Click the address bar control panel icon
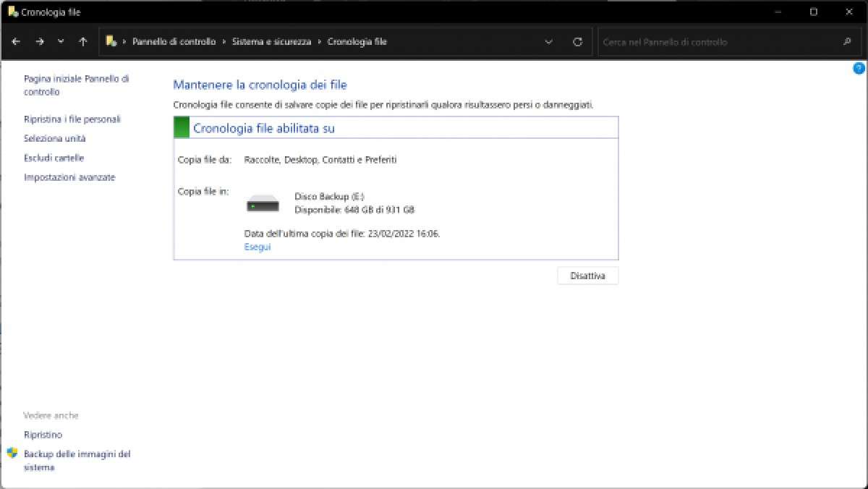Viewport: 868px width, 489px height. coord(111,42)
